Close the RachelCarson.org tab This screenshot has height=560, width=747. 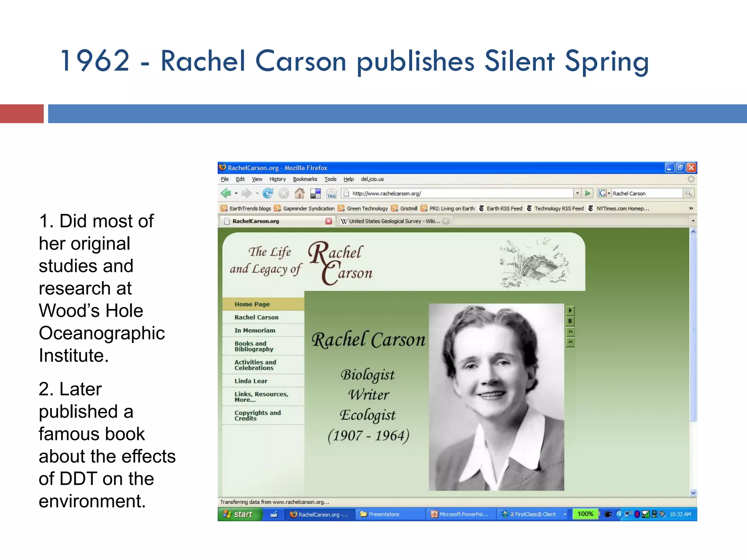coord(329,221)
